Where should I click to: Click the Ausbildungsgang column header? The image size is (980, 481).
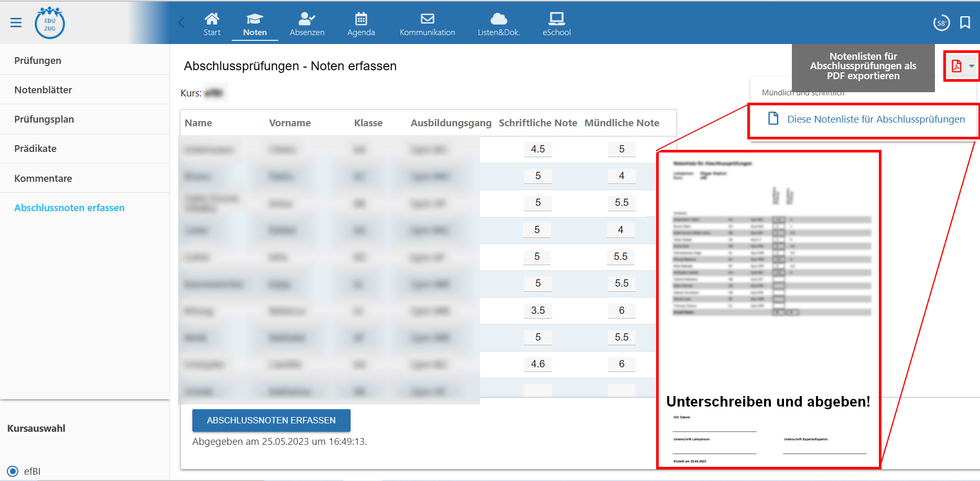[x=451, y=123]
